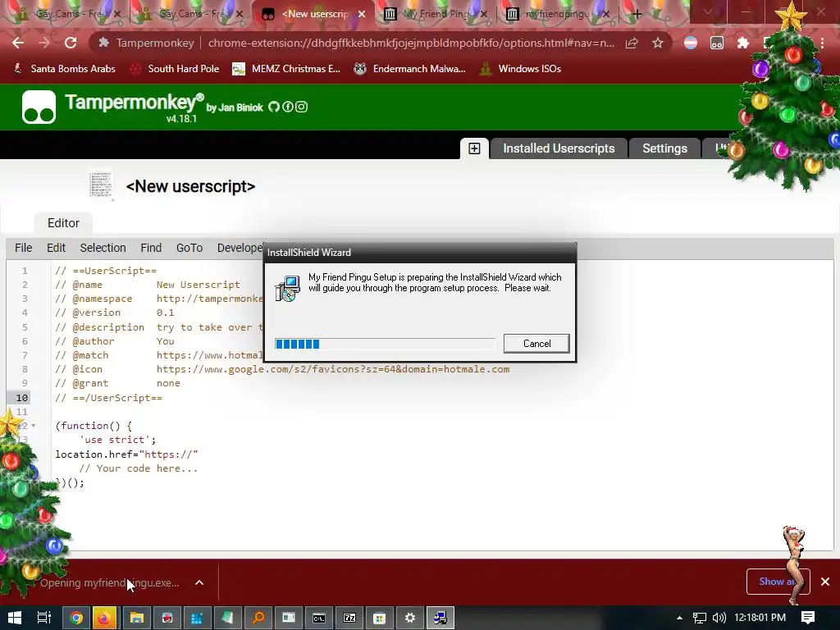The image size is (840, 630).
Task: Open Jan Biniok's GitHub icon link
Action: [x=274, y=107]
